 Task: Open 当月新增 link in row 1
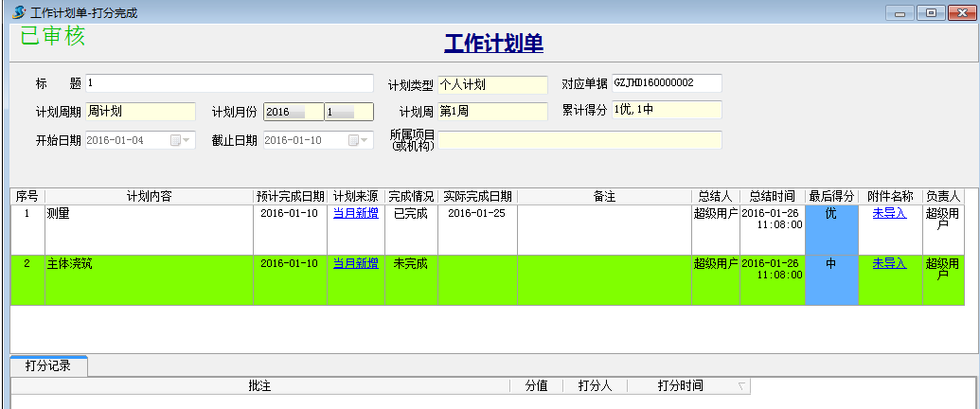pos(356,214)
